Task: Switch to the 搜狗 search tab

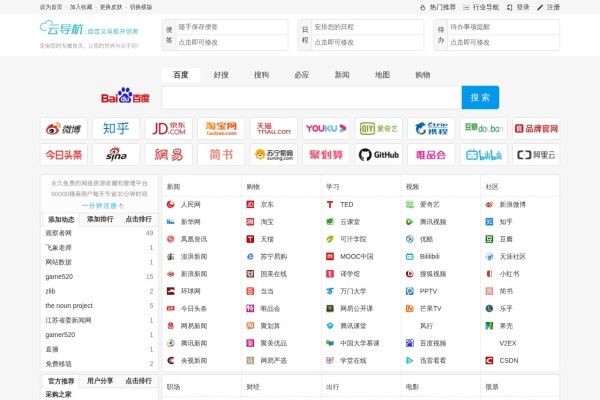Action: point(261,75)
